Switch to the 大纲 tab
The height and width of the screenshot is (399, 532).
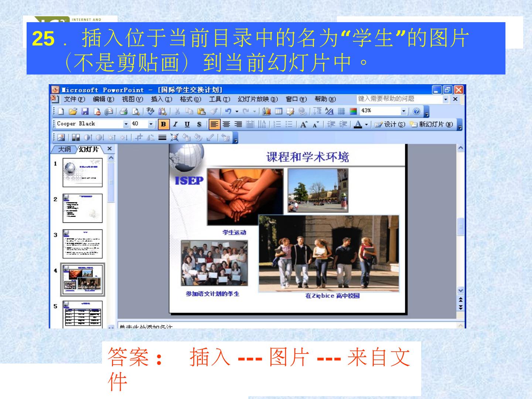(64, 149)
